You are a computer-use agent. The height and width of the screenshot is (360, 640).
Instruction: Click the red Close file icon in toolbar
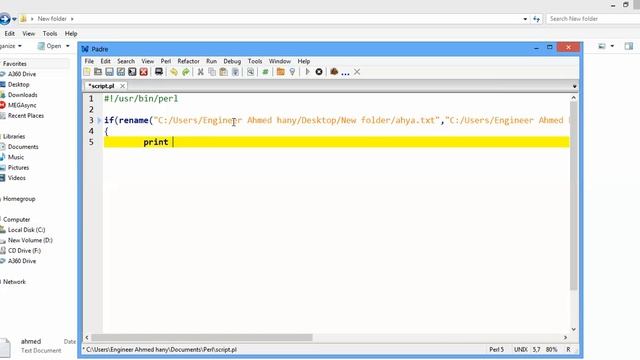[x=144, y=72]
